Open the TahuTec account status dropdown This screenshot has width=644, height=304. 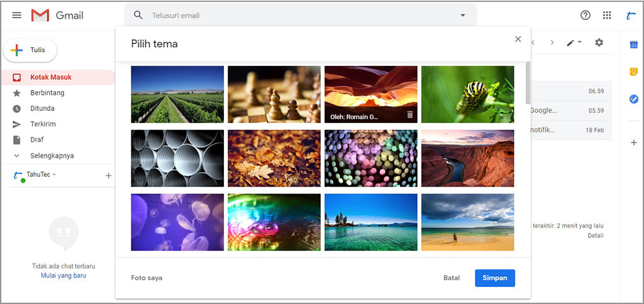pyautogui.click(x=54, y=175)
